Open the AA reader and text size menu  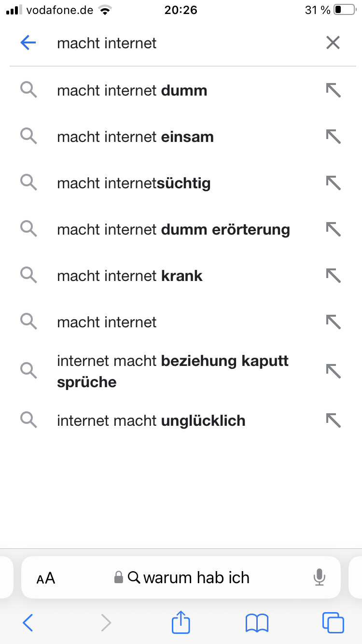tap(46, 578)
